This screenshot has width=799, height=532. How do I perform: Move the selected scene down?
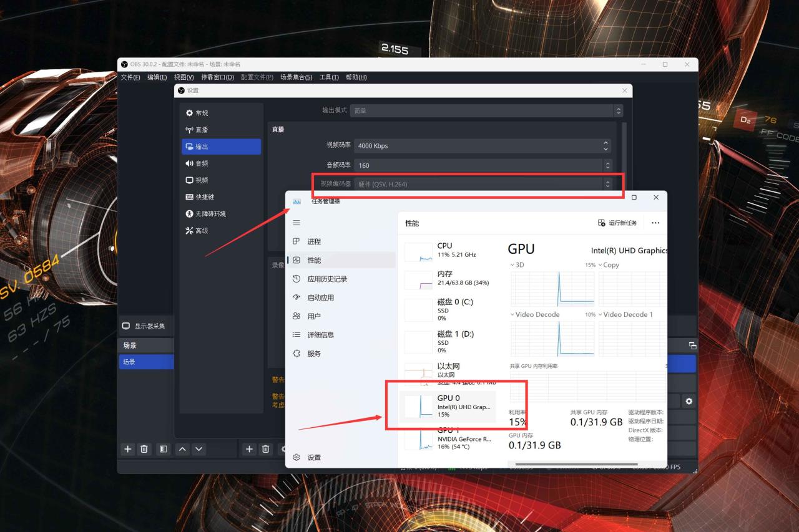[x=199, y=449]
